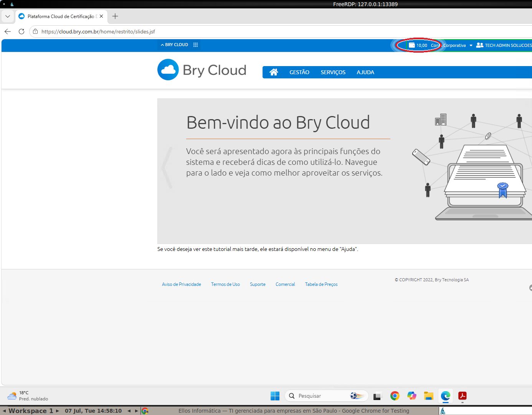Open the Aviso de Privacidade link

[182, 284]
